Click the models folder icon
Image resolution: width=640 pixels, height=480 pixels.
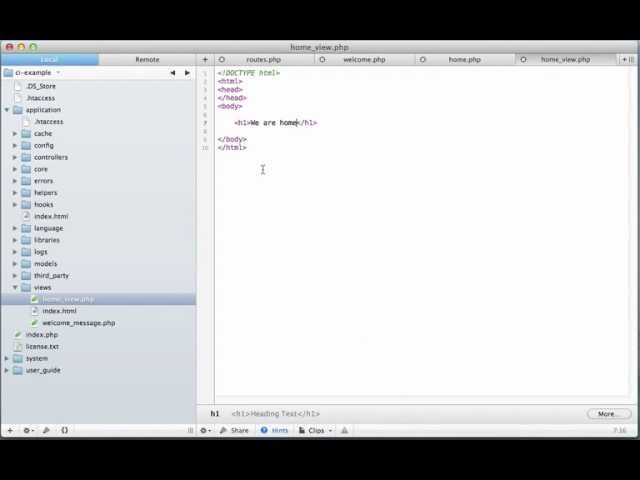pos(26,264)
